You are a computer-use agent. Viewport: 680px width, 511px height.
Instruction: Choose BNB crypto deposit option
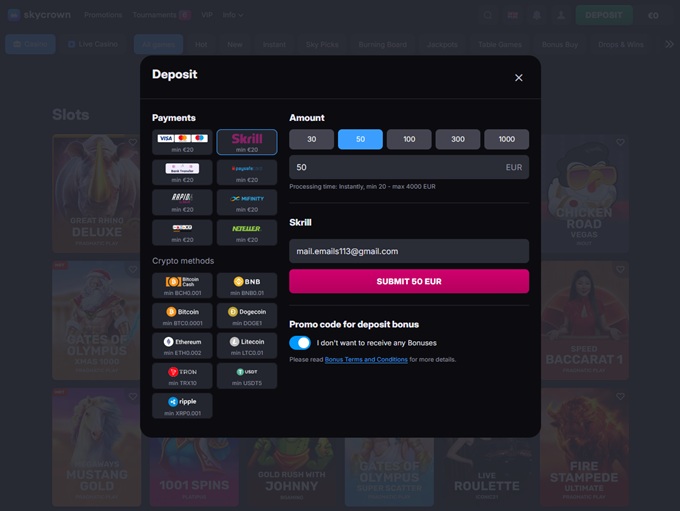246,285
